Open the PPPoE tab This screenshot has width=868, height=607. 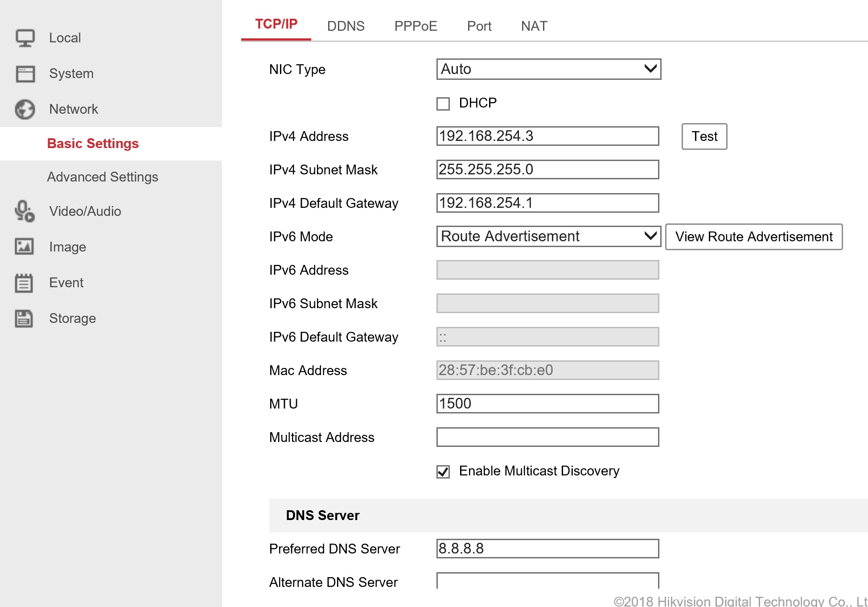[415, 26]
